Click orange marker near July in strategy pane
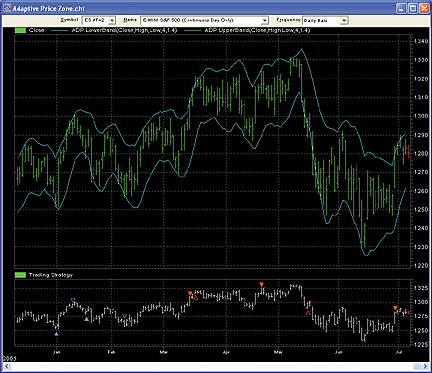Viewport: 432px width, 373px height. pos(395,308)
